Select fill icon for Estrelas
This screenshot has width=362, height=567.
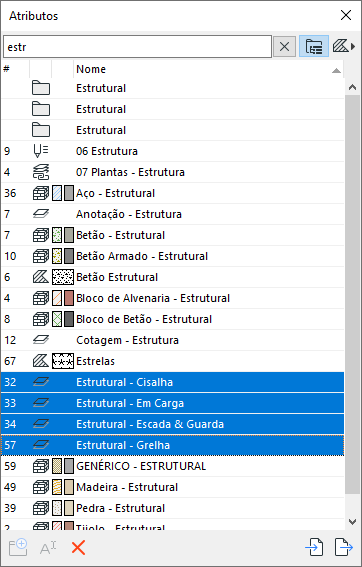[41, 361]
